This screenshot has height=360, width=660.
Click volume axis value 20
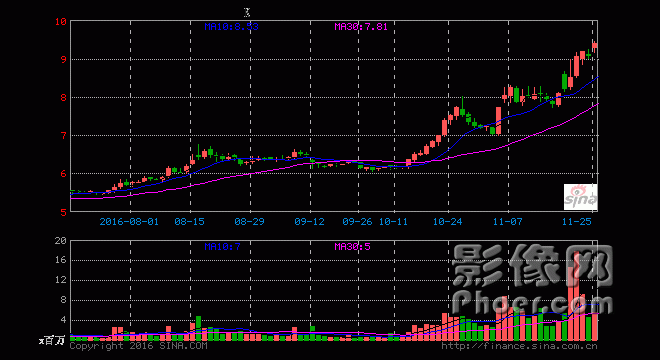pyautogui.click(x=61, y=240)
